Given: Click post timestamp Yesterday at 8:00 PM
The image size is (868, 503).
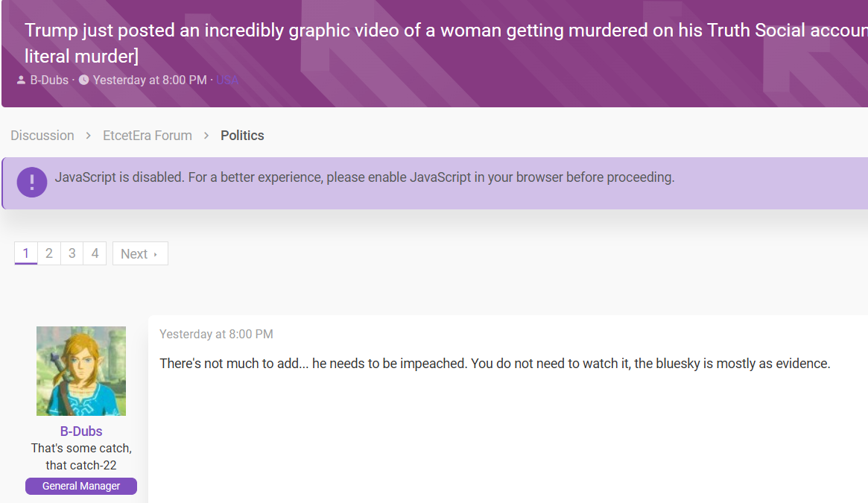Looking at the screenshot, I should click(216, 334).
